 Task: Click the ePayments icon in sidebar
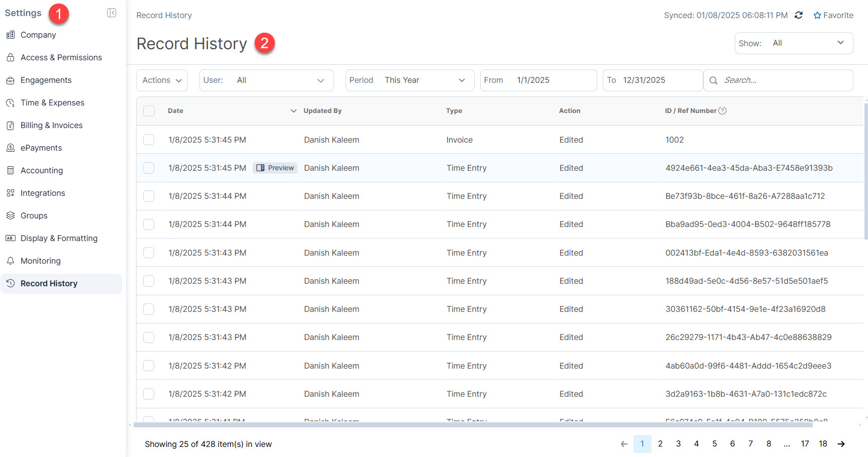point(10,148)
